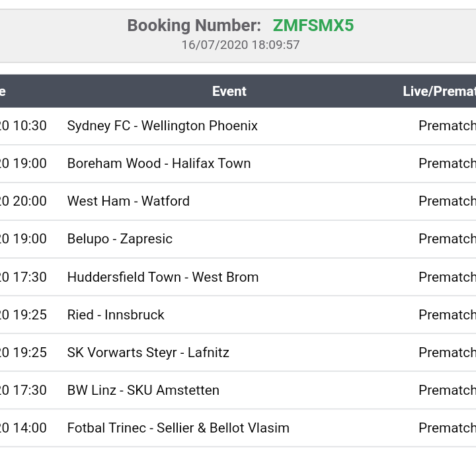Viewport: 476px width, 455px height.
Task: Click the booking number ZMFSMX5
Action: 313,26
